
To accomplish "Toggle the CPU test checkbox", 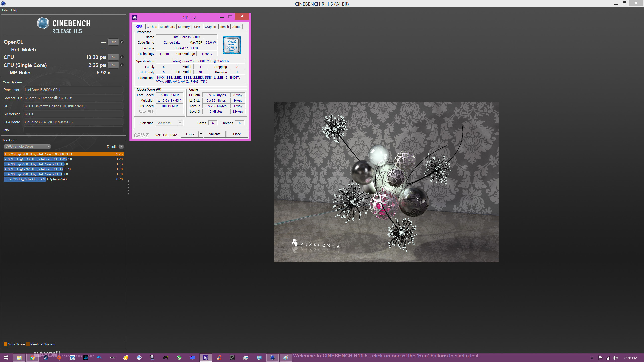I will pyautogui.click(x=122, y=57).
